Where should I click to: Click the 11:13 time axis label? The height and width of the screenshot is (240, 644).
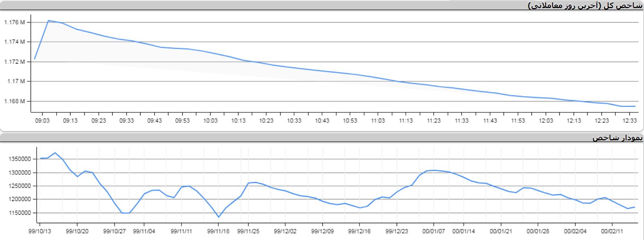coord(406,120)
